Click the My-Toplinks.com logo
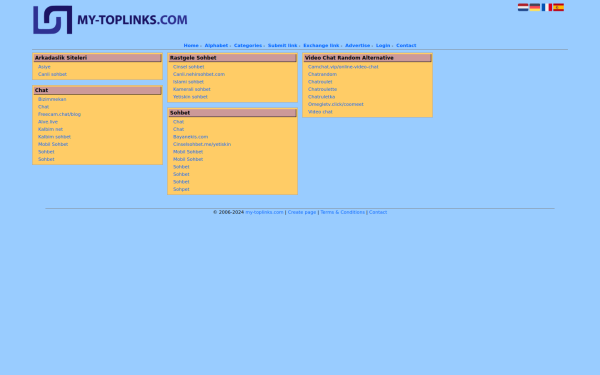The width and height of the screenshot is (600, 375). 110,20
